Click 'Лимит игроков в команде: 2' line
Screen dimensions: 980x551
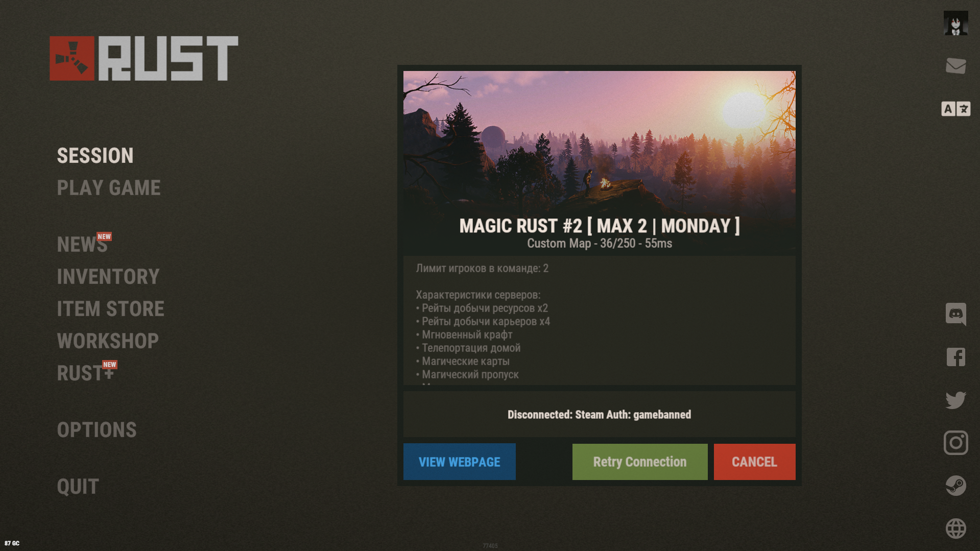click(482, 269)
